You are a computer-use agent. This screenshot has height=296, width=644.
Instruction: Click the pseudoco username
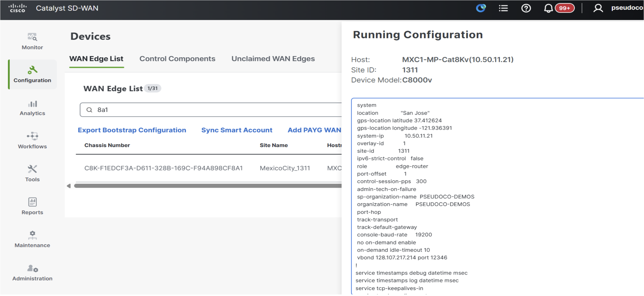point(627,8)
